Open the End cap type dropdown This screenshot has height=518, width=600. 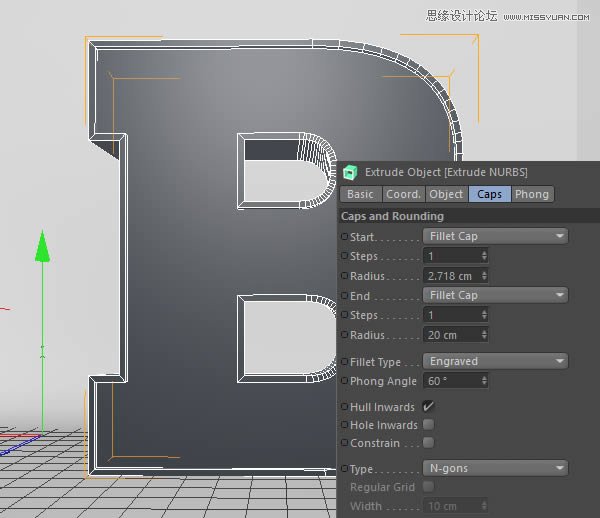tap(495, 295)
